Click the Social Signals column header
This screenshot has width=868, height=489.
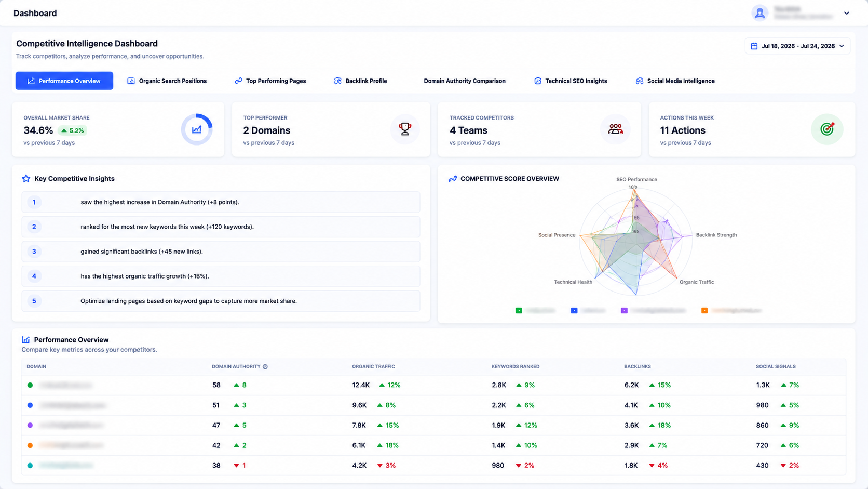click(776, 367)
